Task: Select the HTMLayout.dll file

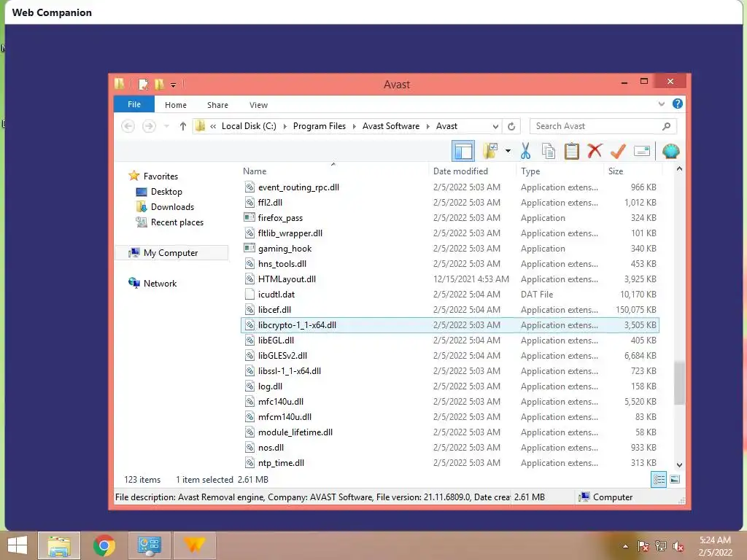Action: point(449,279)
